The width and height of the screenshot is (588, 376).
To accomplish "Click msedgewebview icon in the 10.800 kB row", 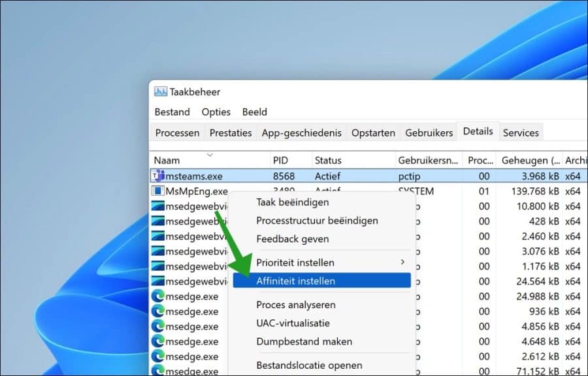I will [158, 206].
